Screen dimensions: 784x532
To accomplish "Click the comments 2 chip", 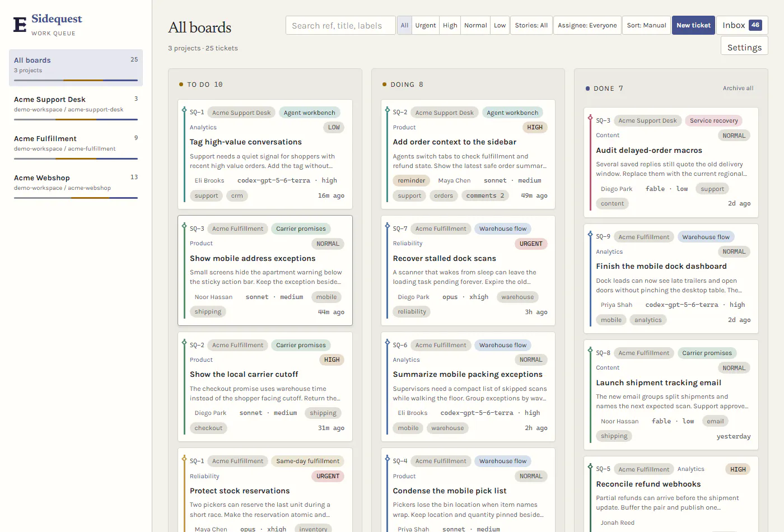I will [x=485, y=195].
